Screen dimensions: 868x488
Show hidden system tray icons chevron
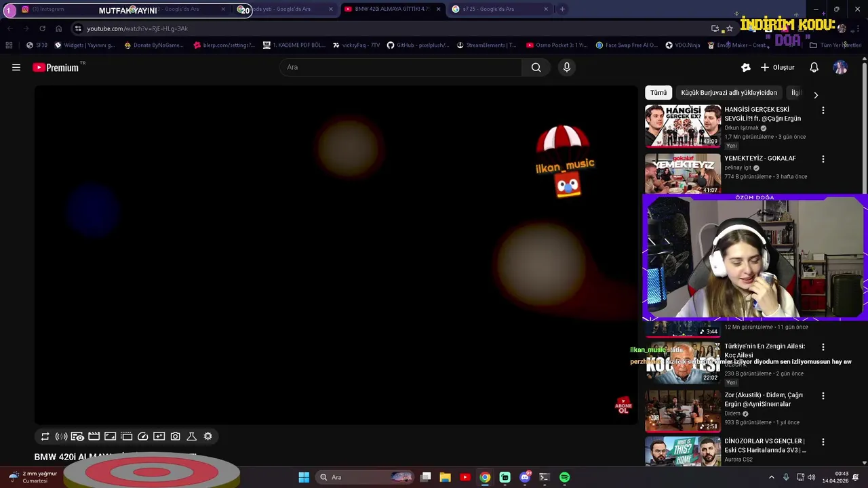click(771, 477)
